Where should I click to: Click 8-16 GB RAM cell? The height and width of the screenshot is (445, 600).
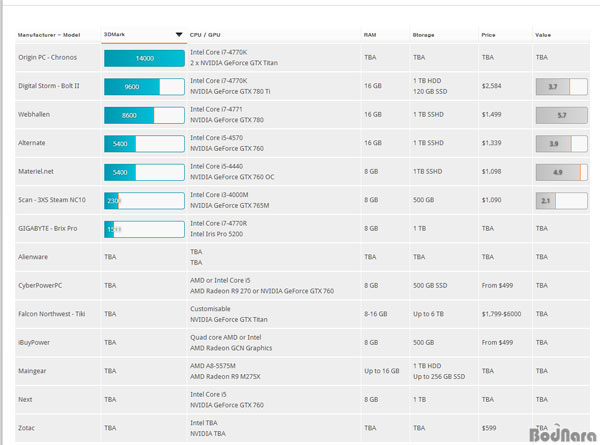click(x=375, y=314)
